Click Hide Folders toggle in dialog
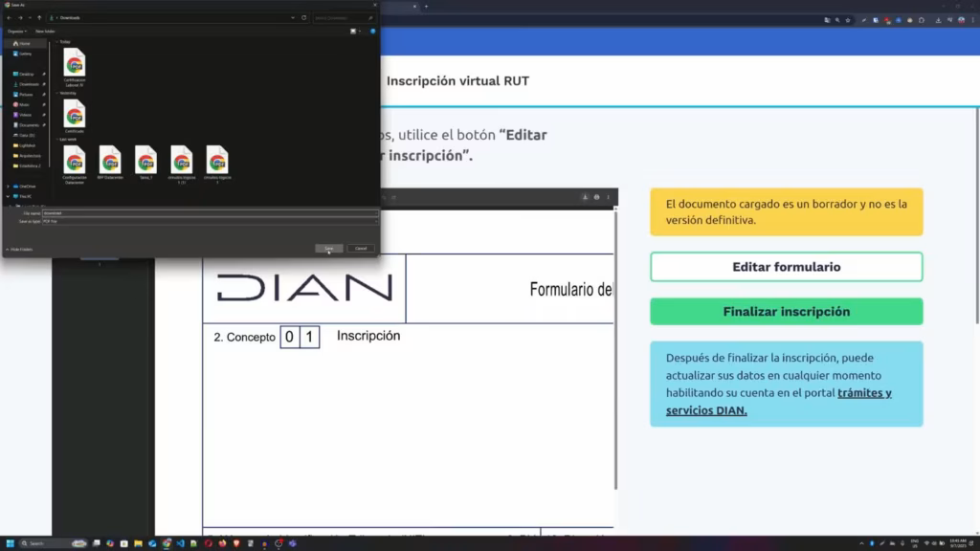This screenshot has height=551, width=980. (19, 250)
